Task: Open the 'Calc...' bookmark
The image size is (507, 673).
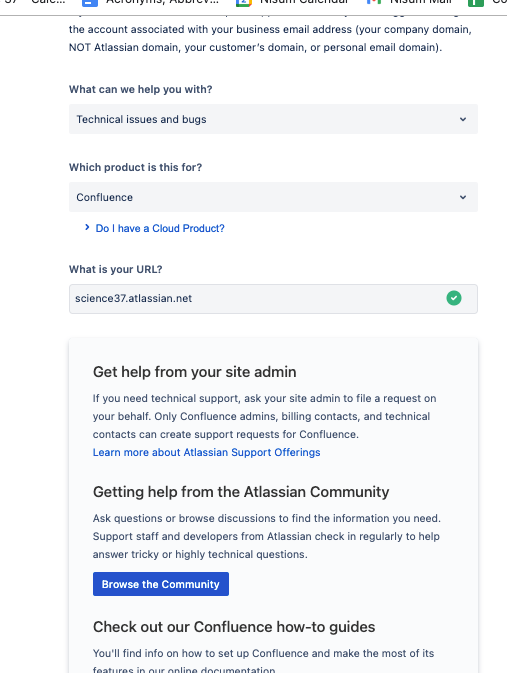Action: pyautogui.click(x=49, y=2)
